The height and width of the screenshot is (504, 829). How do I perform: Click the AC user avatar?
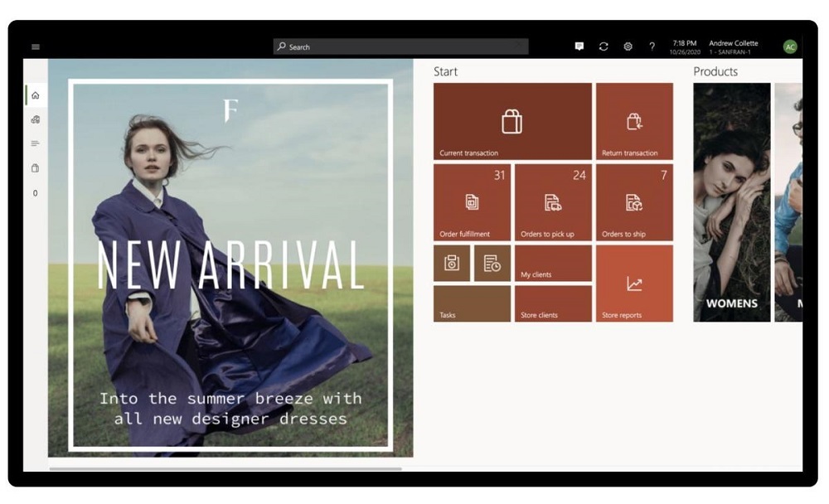pos(789,47)
